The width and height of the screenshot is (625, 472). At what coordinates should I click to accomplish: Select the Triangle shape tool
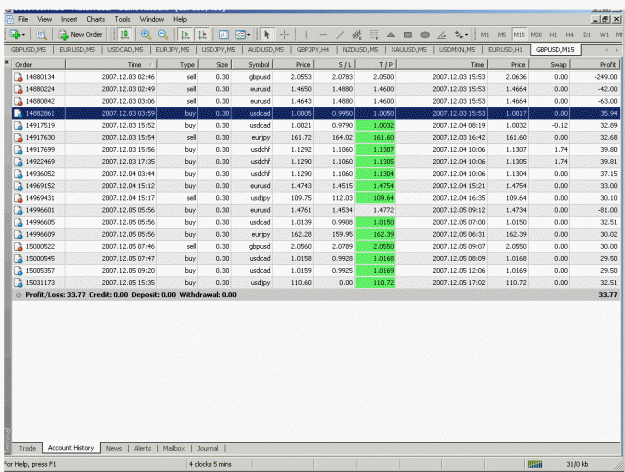pos(391,35)
